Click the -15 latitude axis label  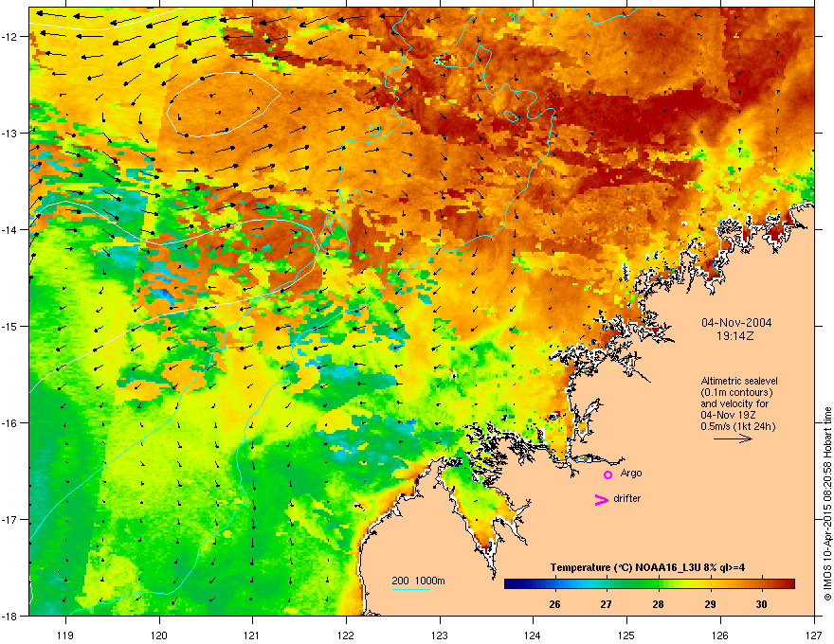(10, 326)
